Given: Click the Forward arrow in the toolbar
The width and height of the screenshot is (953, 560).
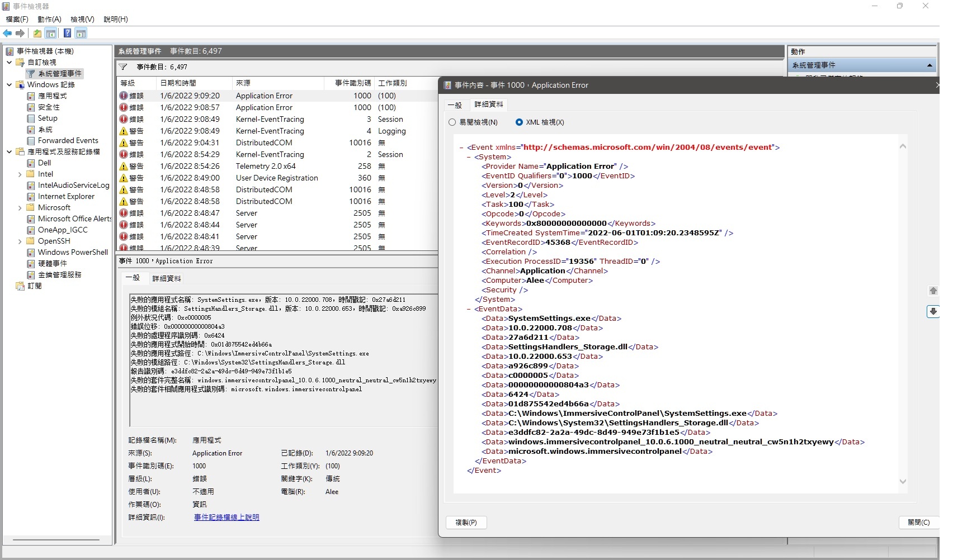Looking at the screenshot, I should pyautogui.click(x=21, y=34).
